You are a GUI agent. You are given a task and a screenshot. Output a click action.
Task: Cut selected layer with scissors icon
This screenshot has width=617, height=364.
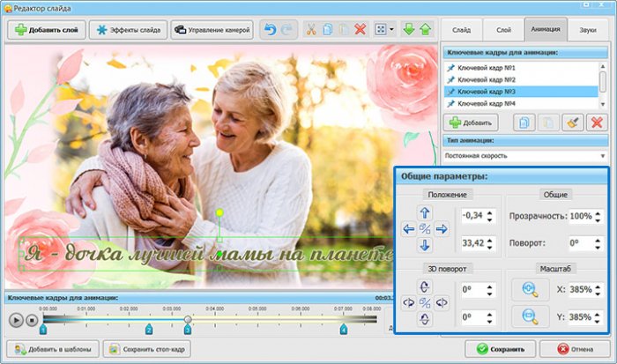pos(311,29)
